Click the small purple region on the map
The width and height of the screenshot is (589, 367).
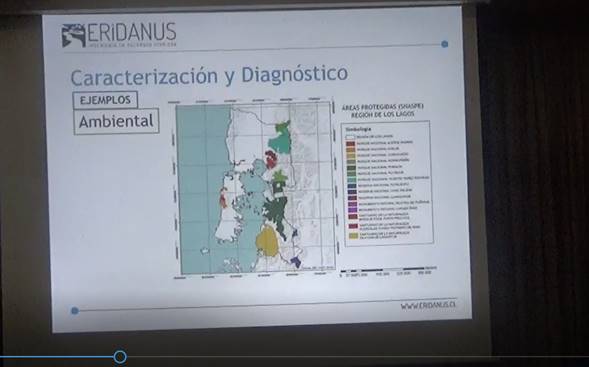tap(296, 261)
